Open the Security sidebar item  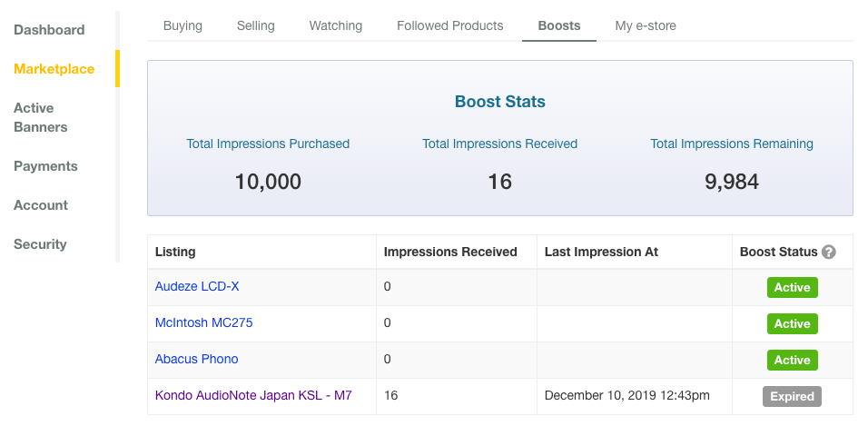point(41,244)
